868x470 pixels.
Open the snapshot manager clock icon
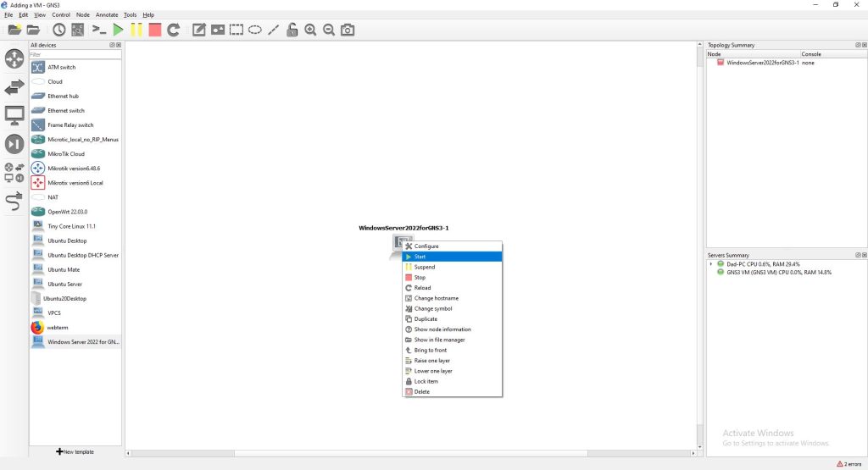[58, 30]
